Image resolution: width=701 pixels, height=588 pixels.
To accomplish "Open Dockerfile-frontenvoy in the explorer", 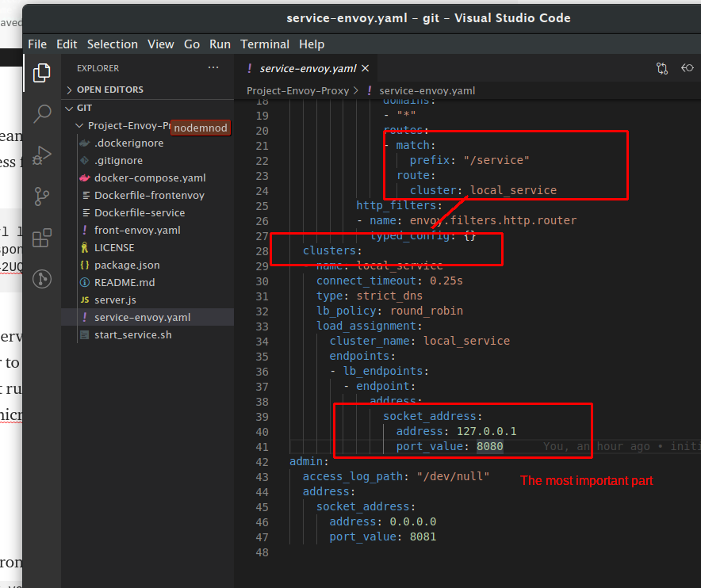I will (149, 195).
